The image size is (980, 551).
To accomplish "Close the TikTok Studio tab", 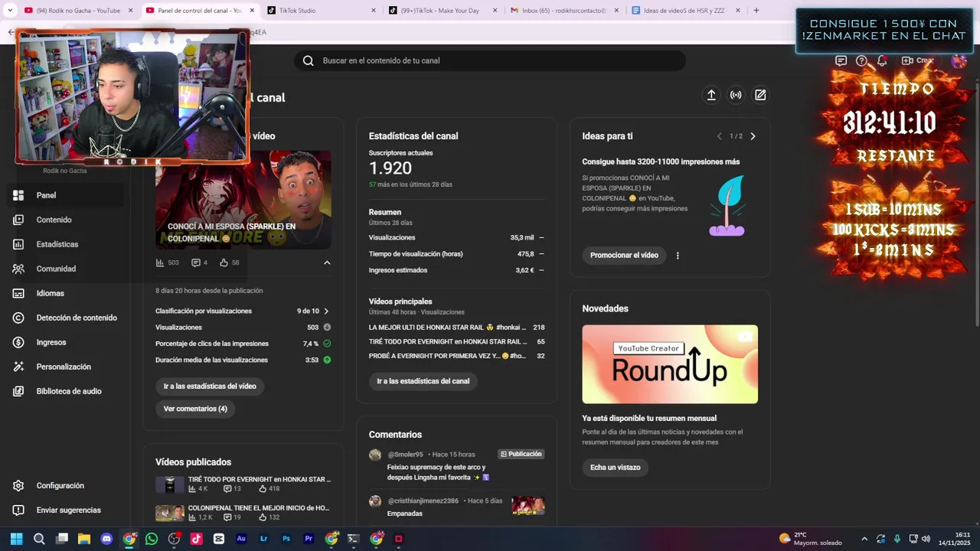I will (374, 11).
